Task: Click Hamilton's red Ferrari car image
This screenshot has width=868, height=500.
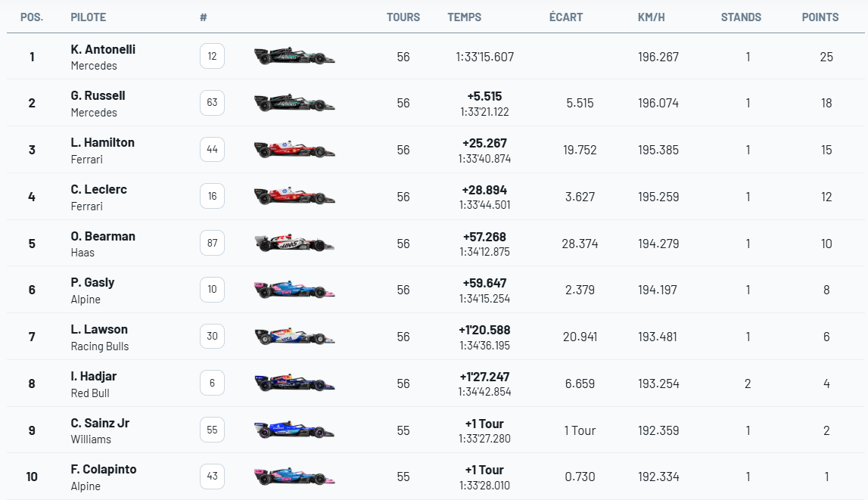Action: click(x=294, y=150)
